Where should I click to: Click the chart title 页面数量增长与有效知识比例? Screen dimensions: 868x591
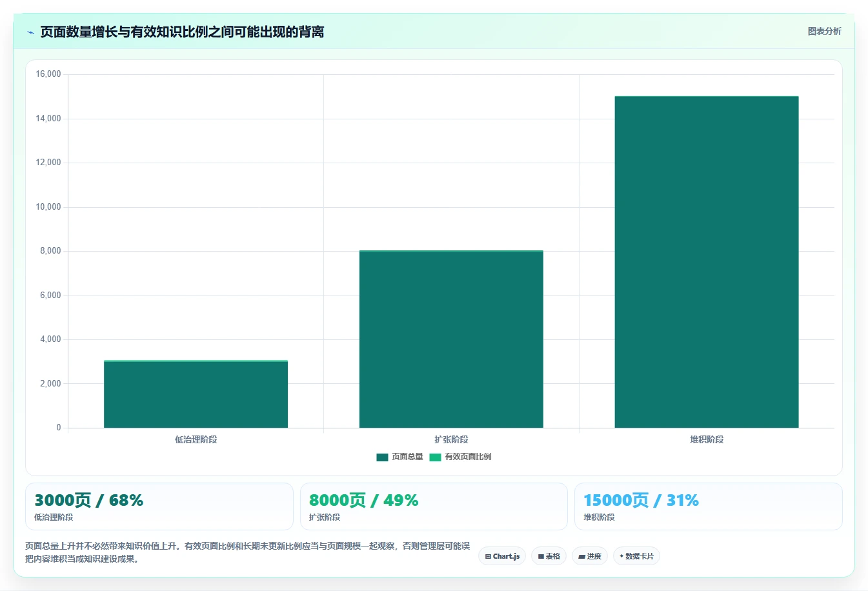(x=182, y=32)
